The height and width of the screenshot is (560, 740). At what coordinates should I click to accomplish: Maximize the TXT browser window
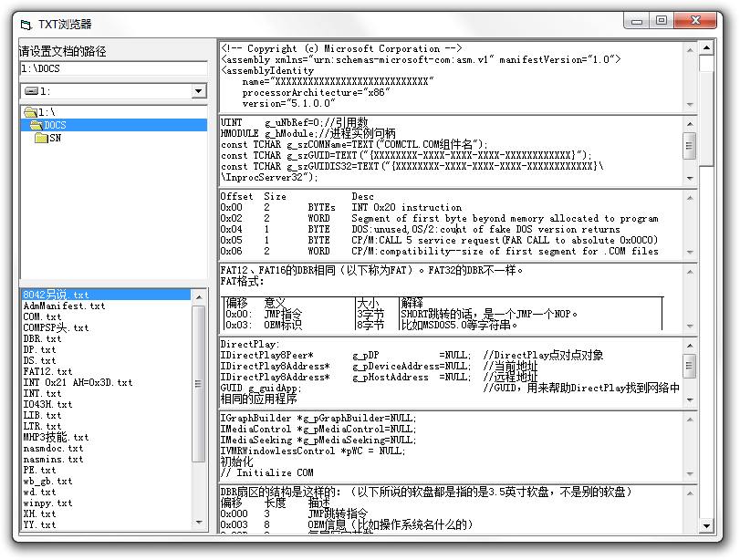point(661,21)
